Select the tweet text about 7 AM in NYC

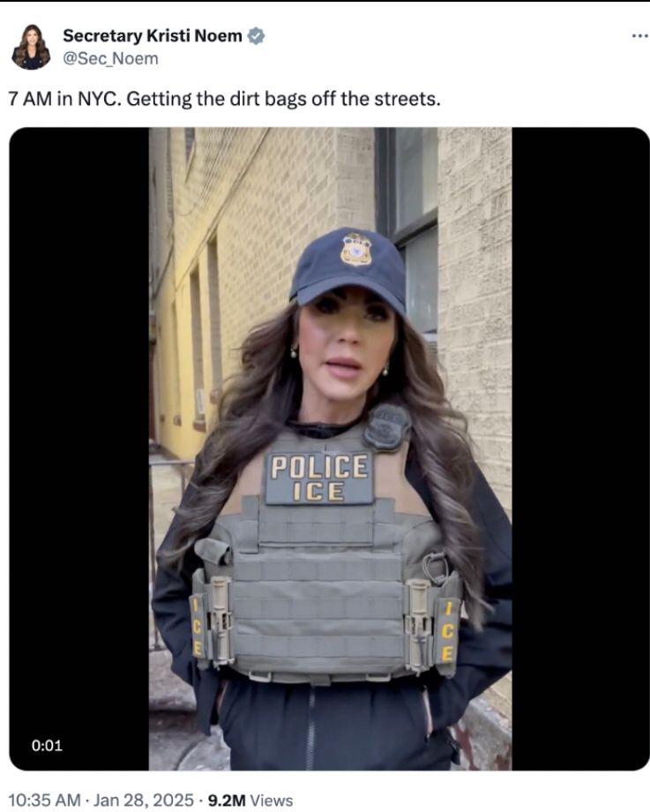225,98
